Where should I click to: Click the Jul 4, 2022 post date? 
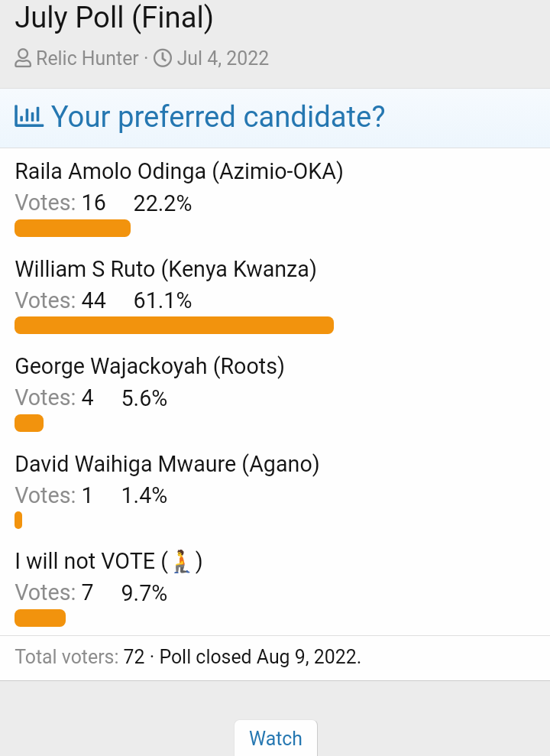(222, 58)
